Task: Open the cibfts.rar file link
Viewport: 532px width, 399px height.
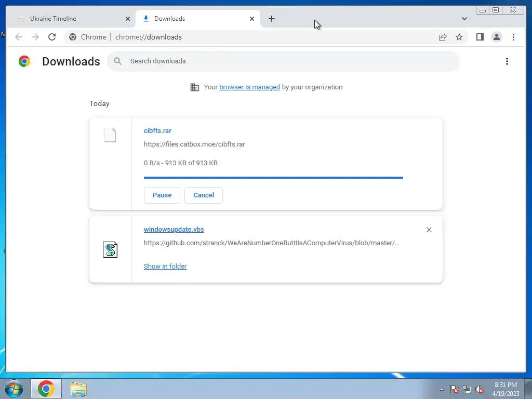Action: tap(157, 130)
